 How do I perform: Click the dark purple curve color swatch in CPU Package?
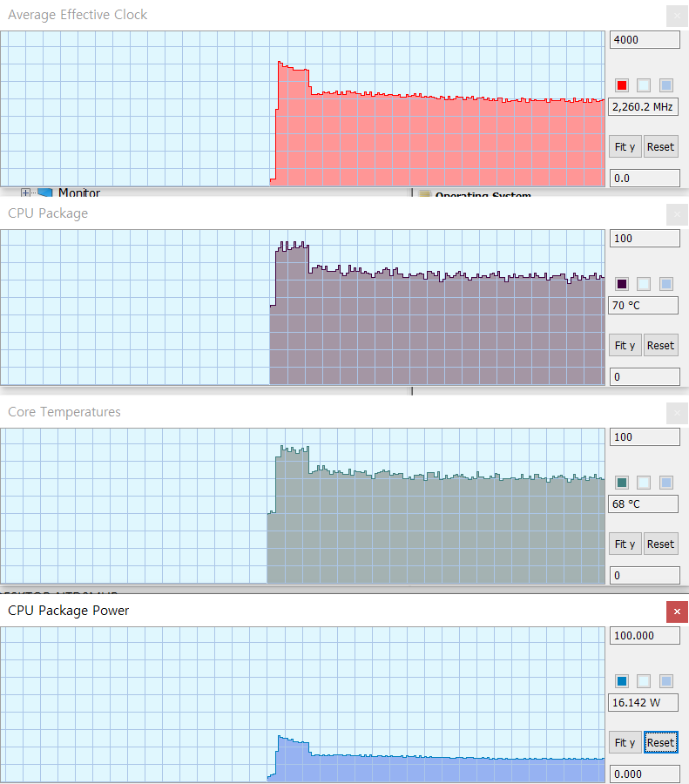[x=622, y=284]
